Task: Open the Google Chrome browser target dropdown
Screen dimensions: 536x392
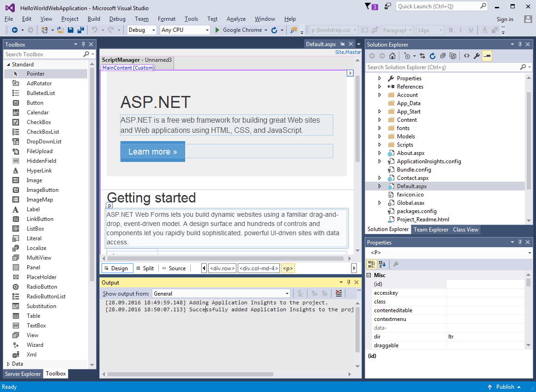Action: [266, 30]
